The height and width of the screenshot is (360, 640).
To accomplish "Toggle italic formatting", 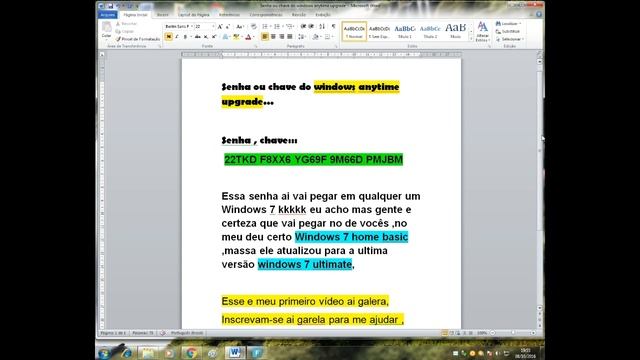I will pyautogui.click(x=177, y=37).
